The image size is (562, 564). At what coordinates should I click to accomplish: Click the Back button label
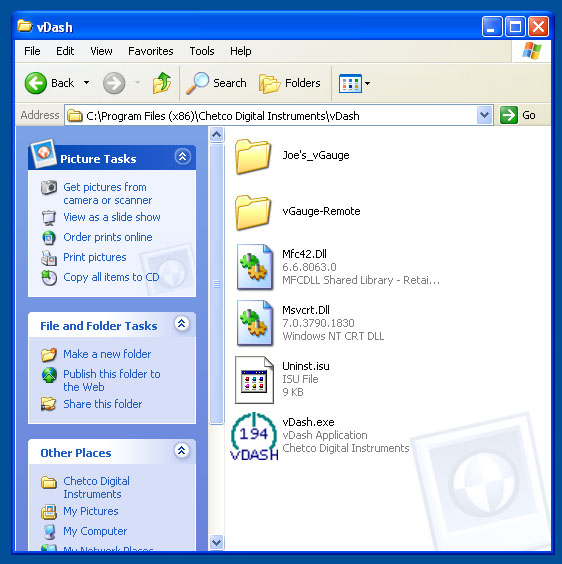[x=62, y=83]
